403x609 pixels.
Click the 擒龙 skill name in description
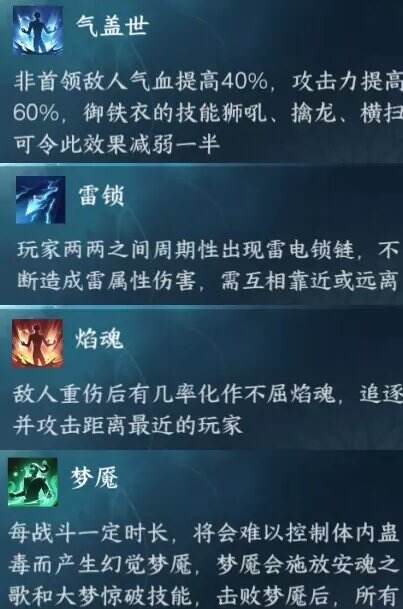(314, 113)
